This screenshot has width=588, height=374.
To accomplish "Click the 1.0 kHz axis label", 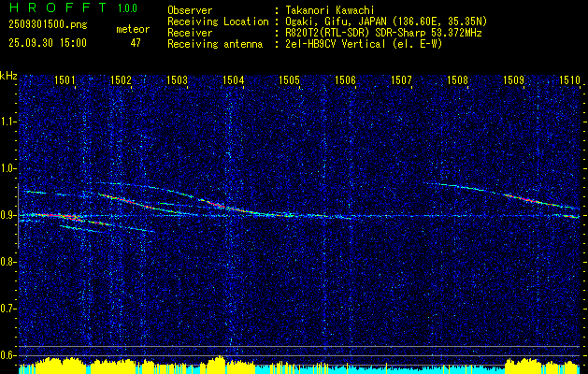I will tap(7, 168).
